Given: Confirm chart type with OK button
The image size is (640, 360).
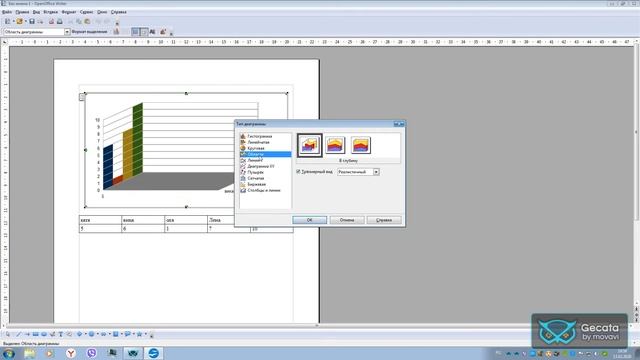Looking at the screenshot, I should [x=309, y=220].
